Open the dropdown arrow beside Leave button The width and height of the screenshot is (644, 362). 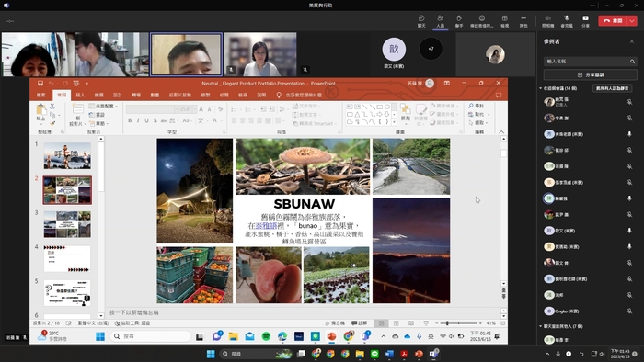(x=632, y=21)
